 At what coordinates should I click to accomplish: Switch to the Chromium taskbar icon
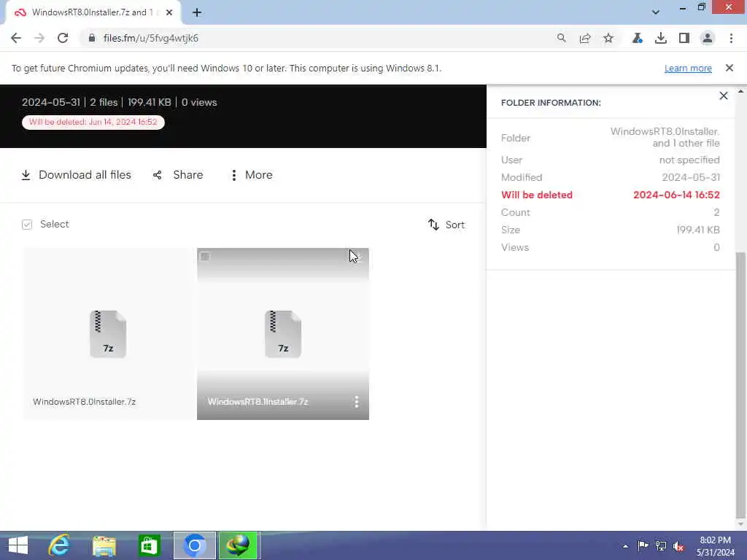click(194, 545)
